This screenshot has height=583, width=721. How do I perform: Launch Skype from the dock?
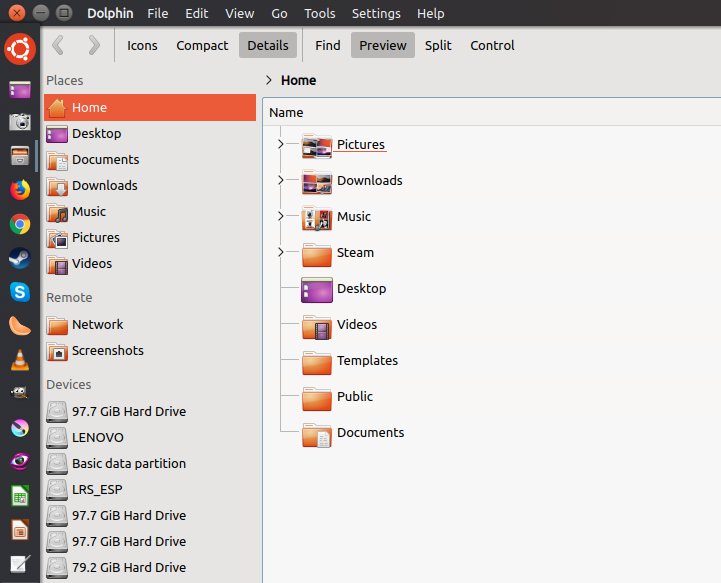click(20, 292)
